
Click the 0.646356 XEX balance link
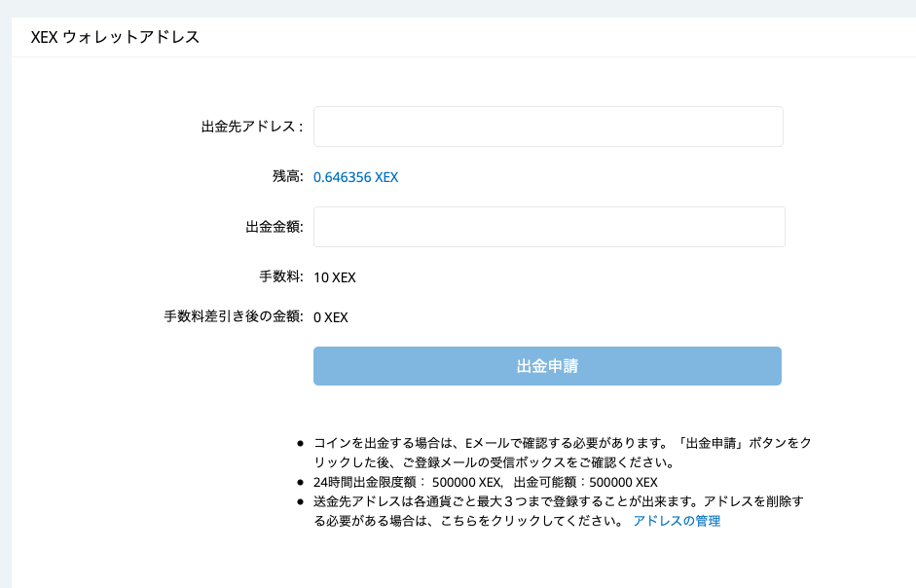point(355,177)
